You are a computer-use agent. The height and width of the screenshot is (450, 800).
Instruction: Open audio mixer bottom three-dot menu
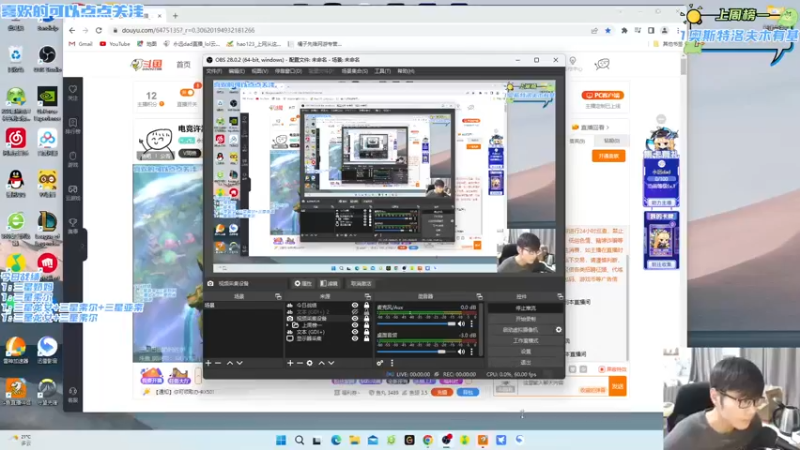pyautogui.click(x=392, y=363)
